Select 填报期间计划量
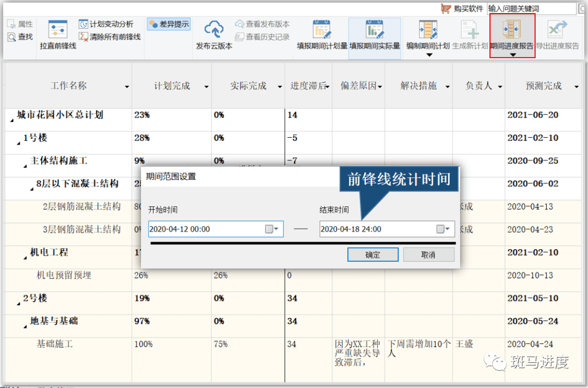This screenshot has height=388, width=588. click(x=322, y=34)
